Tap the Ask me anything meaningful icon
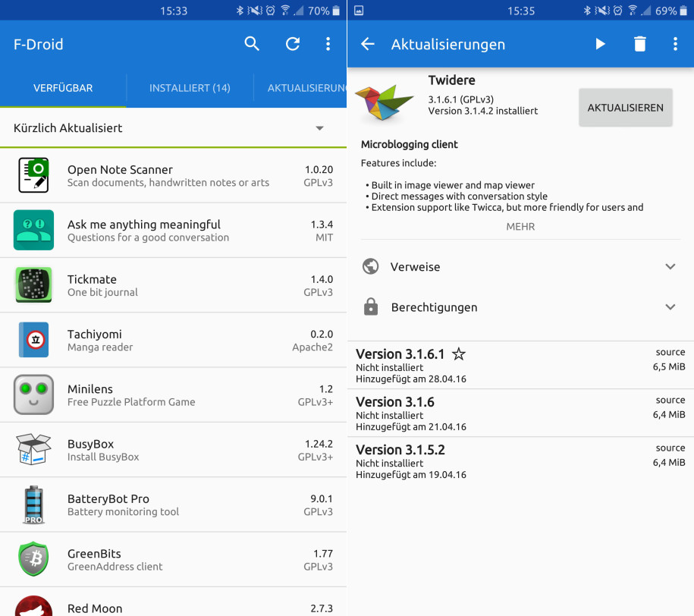The width and height of the screenshot is (694, 616). pos(33,231)
